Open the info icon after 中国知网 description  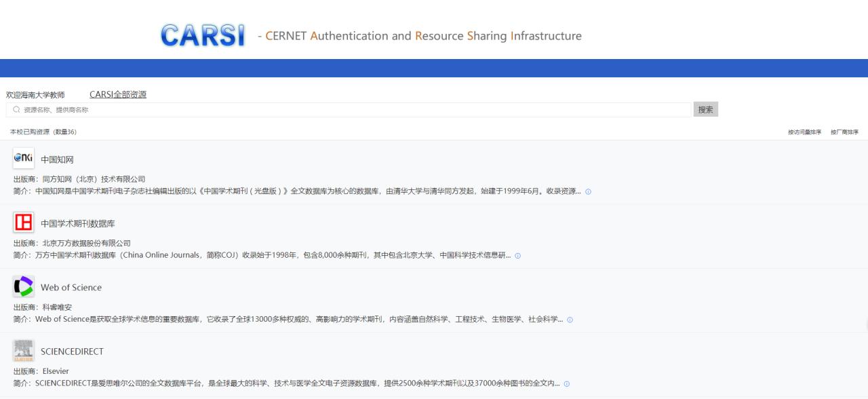(x=588, y=192)
